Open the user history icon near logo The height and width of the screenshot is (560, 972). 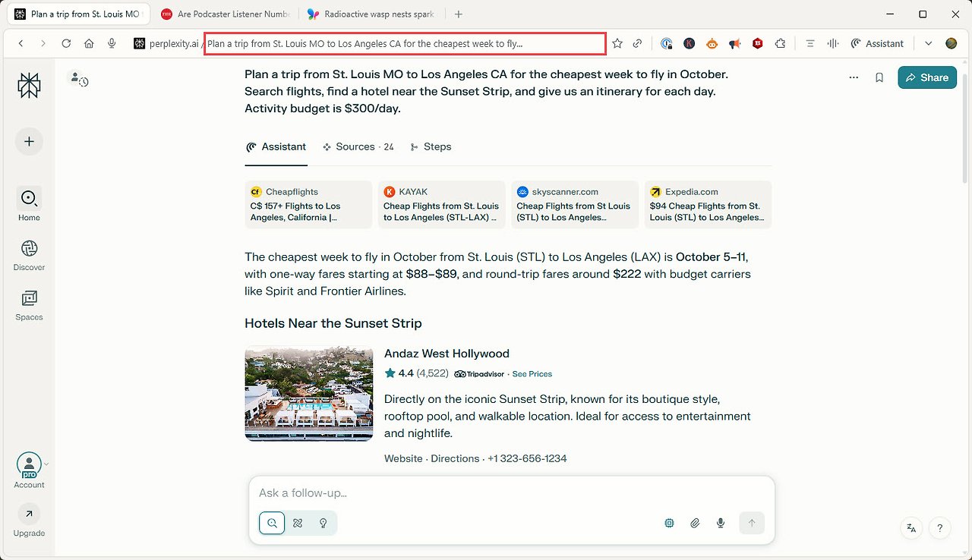pos(78,78)
